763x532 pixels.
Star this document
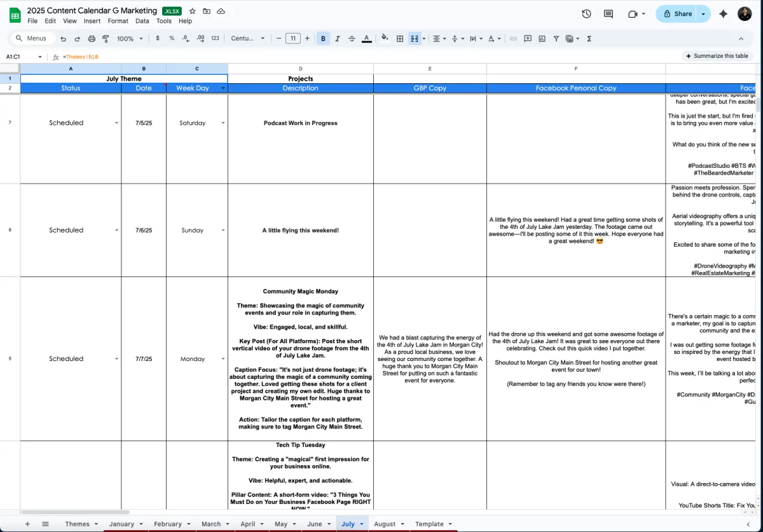pyautogui.click(x=192, y=11)
